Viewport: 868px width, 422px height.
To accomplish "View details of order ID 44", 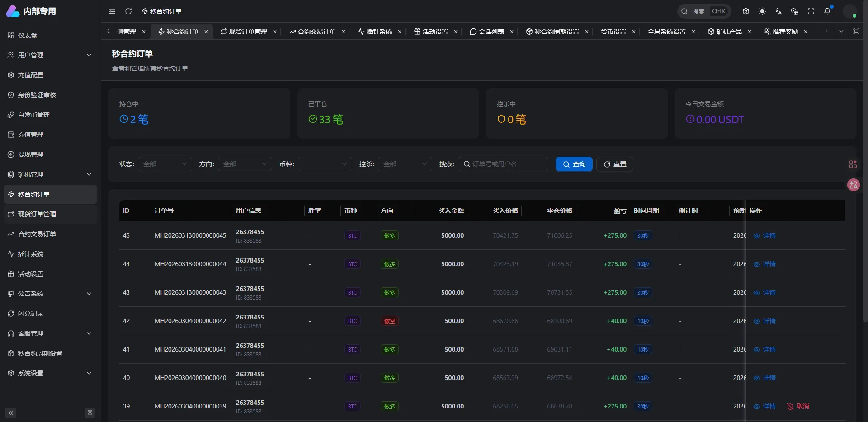I will 764,264.
